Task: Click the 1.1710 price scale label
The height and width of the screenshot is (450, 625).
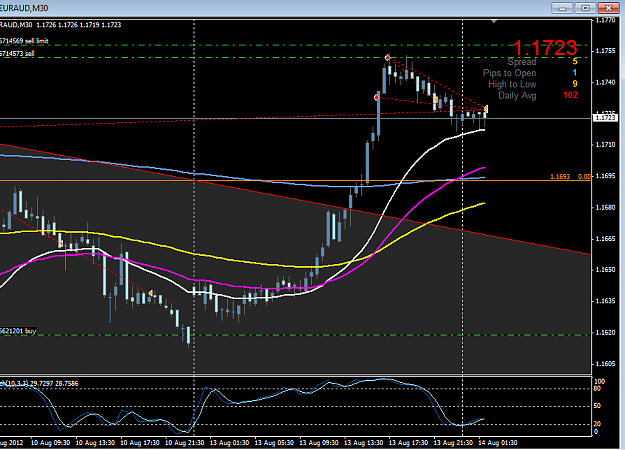Action: click(x=605, y=145)
